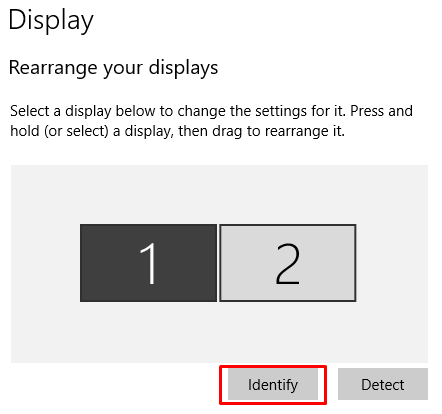
Task: Click empty space in the display arrangement area
Action: (219, 193)
